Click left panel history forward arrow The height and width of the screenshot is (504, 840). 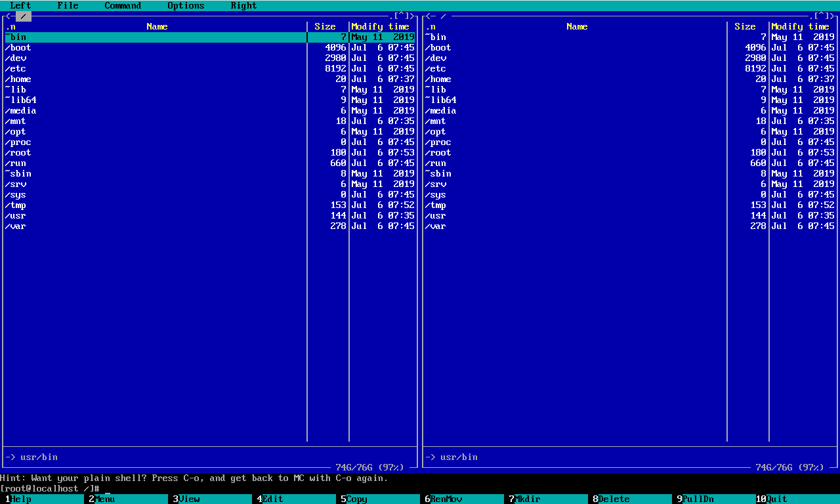click(x=412, y=16)
